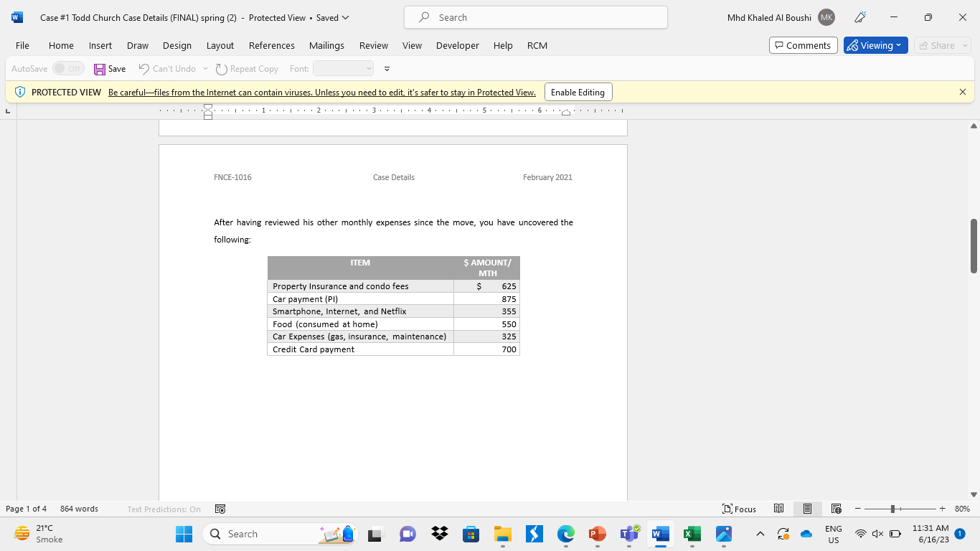Open the References tab
Screen dimensions: 980x551
272,45
